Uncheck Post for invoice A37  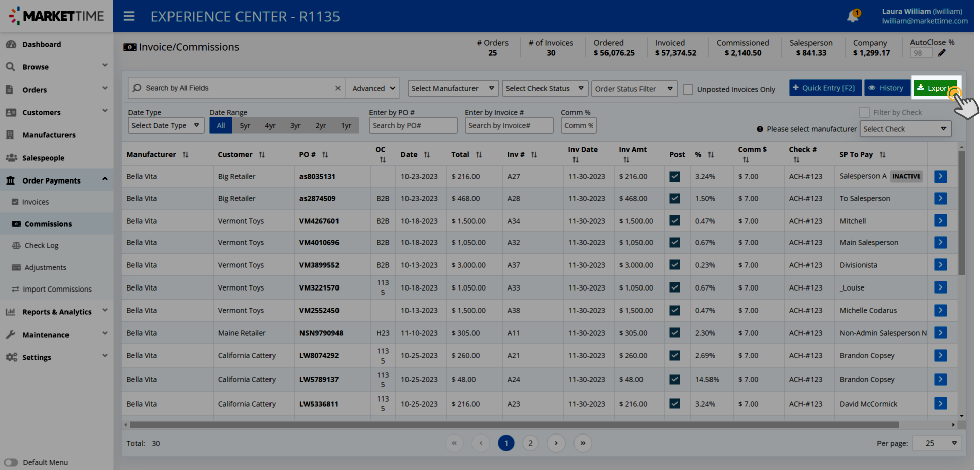(674, 265)
